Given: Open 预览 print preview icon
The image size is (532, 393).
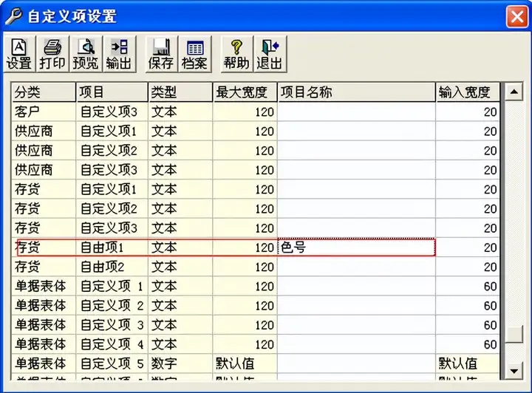Looking at the screenshot, I should (x=86, y=54).
